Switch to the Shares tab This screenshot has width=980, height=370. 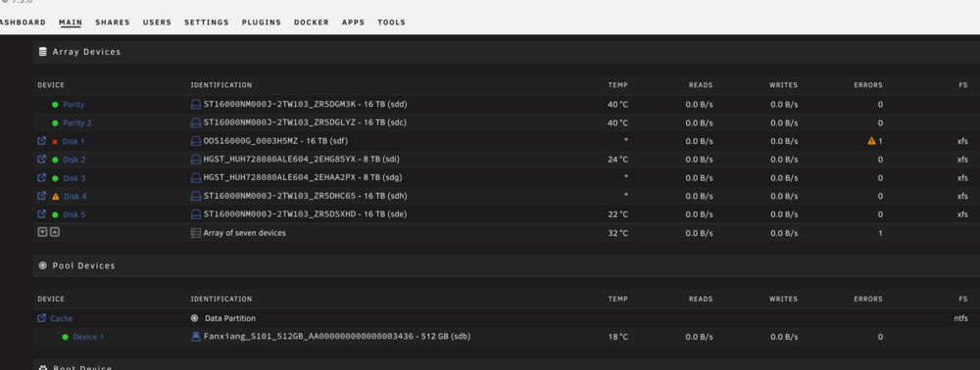pyautogui.click(x=113, y=22)
